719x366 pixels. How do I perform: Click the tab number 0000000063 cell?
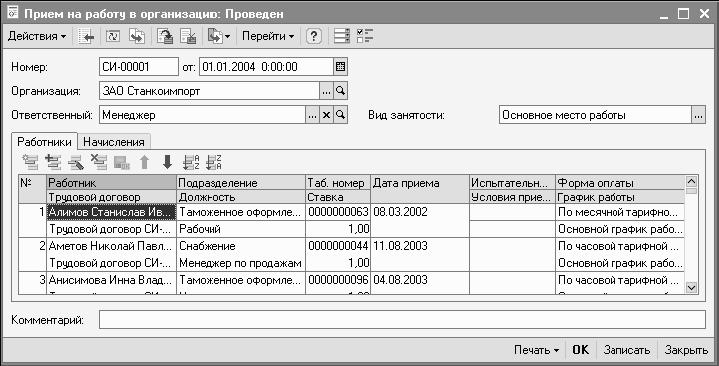tap(338, 212)
